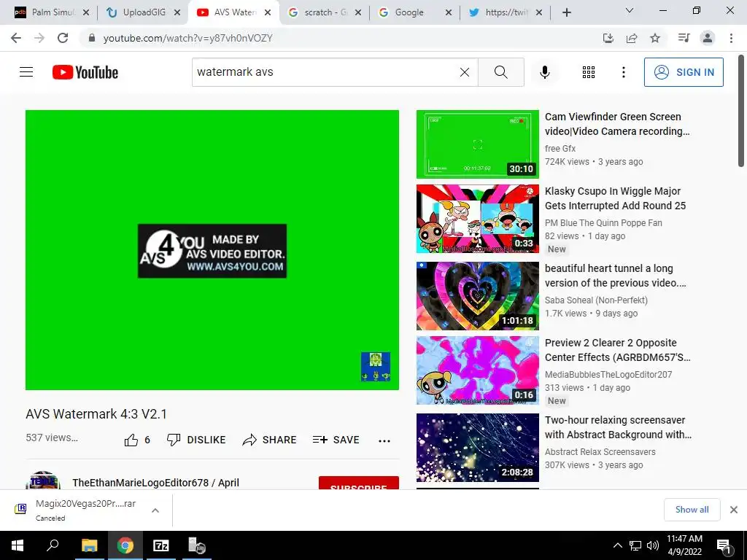The image size is (747, 560).
Task: Click the free Gfx channel name
Action: (560, 149)
